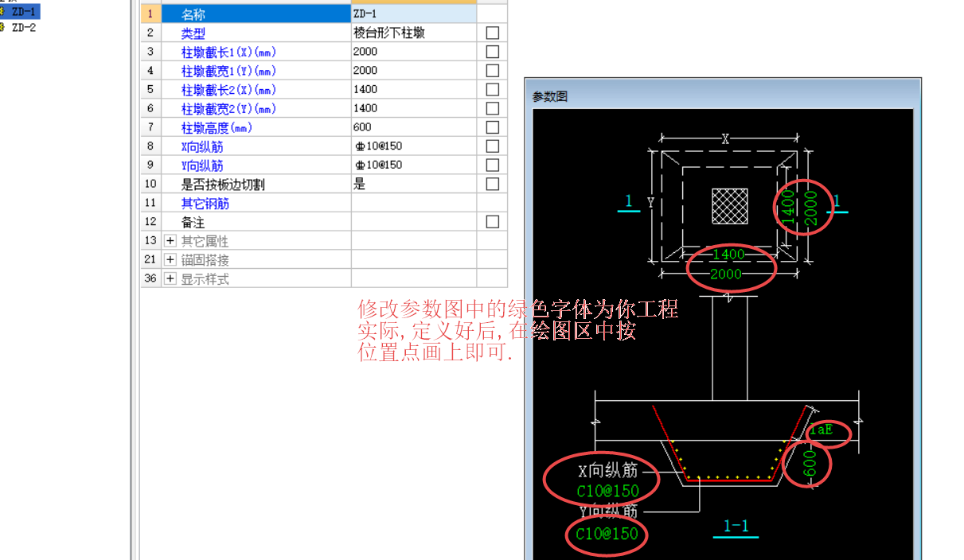Toggle checkbox in the 类型 row
The height and width of the screenshot is (560, 964).
(x=493, y=33)
